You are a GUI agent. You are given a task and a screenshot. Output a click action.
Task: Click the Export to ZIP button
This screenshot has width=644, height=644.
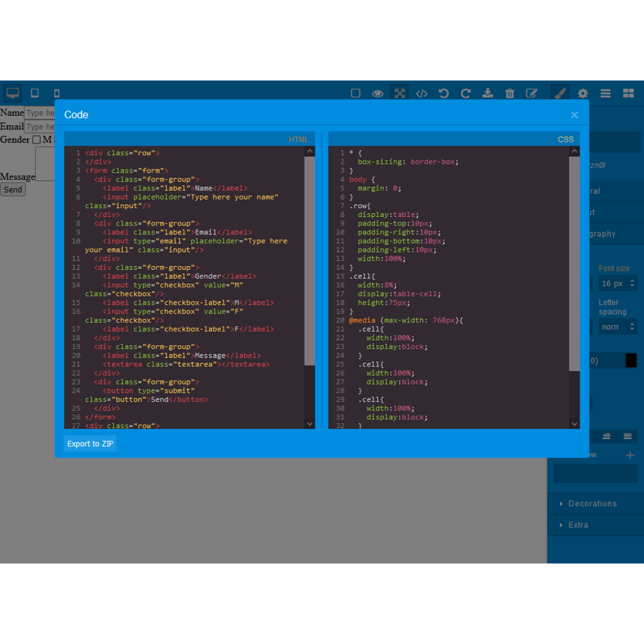pos(90,444)
